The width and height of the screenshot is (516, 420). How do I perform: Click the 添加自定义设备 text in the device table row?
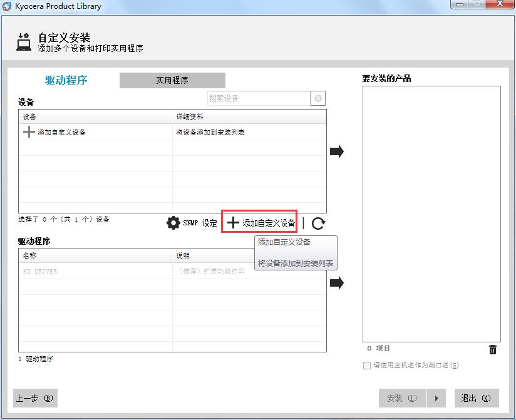[x=61, y=132]
